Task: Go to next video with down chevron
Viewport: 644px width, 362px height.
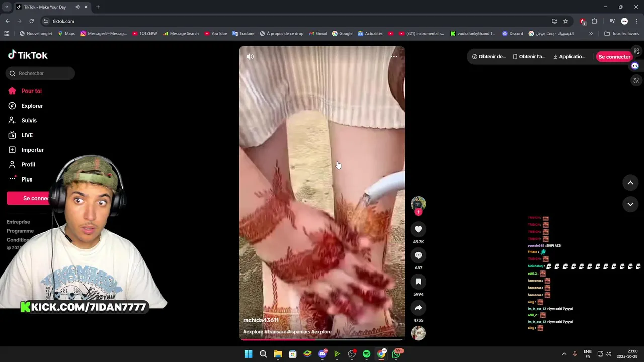Action: (x=630, y=204)
